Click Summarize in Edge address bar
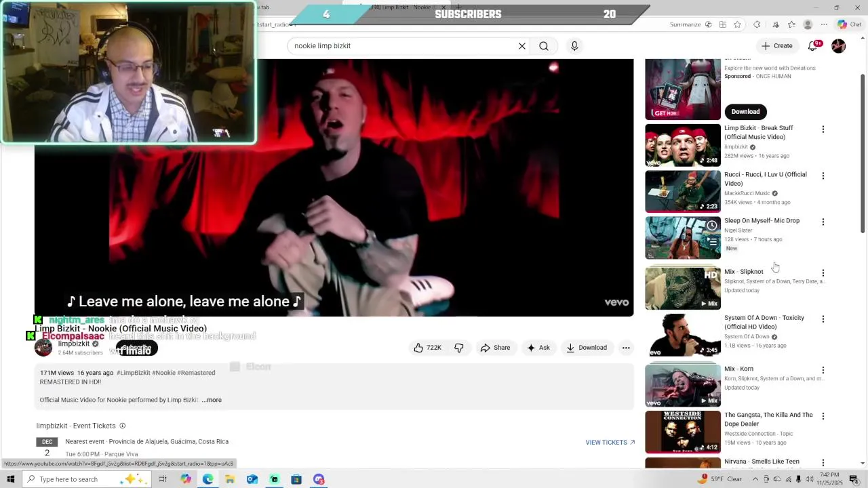This screenshot has width=868, height=488. coord(685,24)
